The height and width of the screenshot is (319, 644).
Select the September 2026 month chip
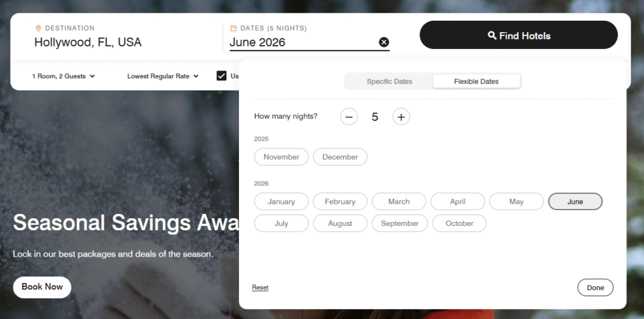pyautogui.click(x=399, y=223)
